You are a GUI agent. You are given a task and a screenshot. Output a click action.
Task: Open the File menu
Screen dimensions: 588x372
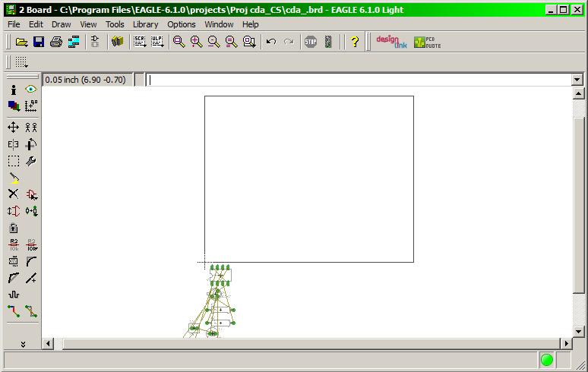14,24
